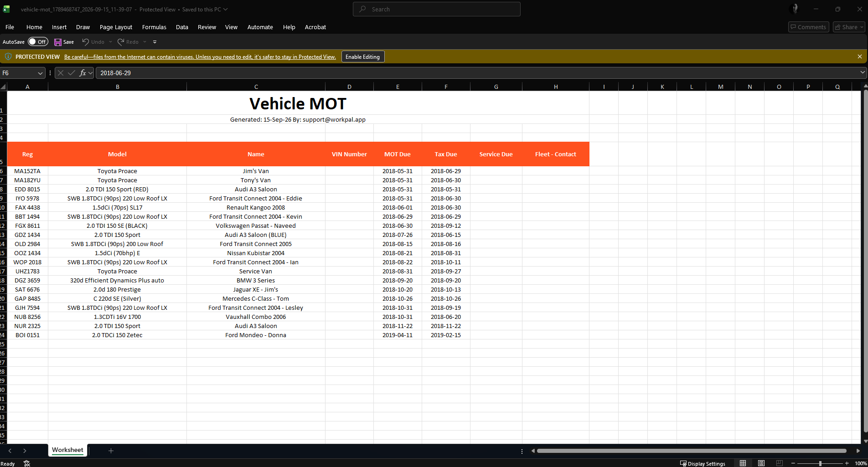Click the Undo arrow icon
Image resolution: width=868 pixels, height=467 pixels.
coord(85,42)
